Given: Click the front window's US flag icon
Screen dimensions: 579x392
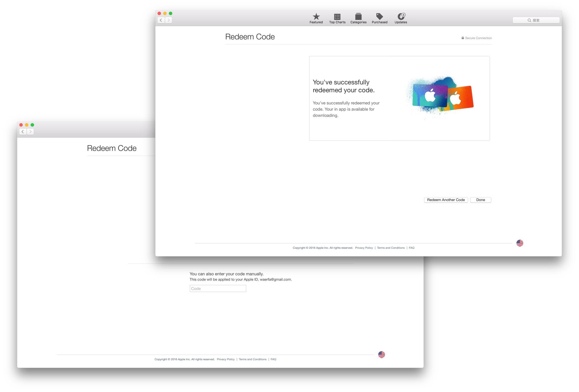Looking at the screenshot, I should coord(520,243).
